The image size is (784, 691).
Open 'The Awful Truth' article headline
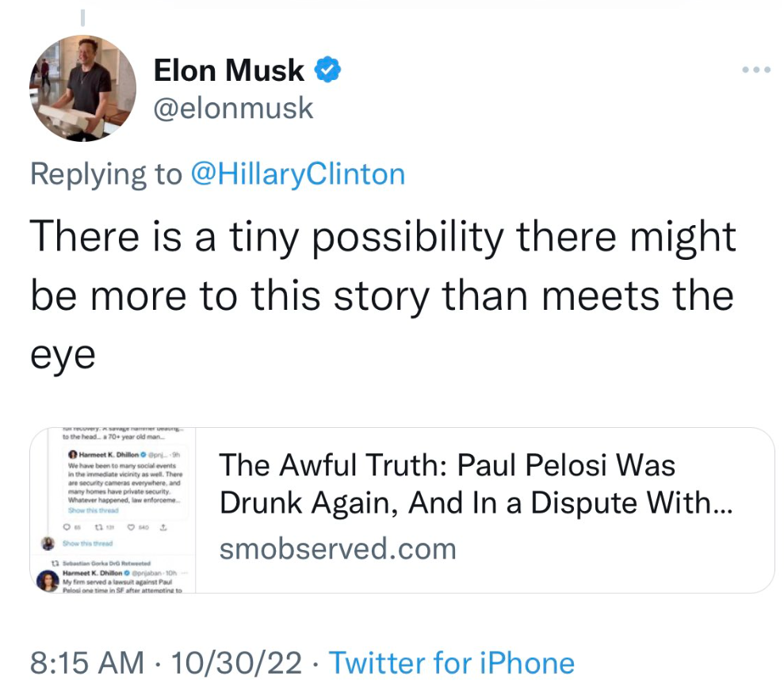[476, 483]
